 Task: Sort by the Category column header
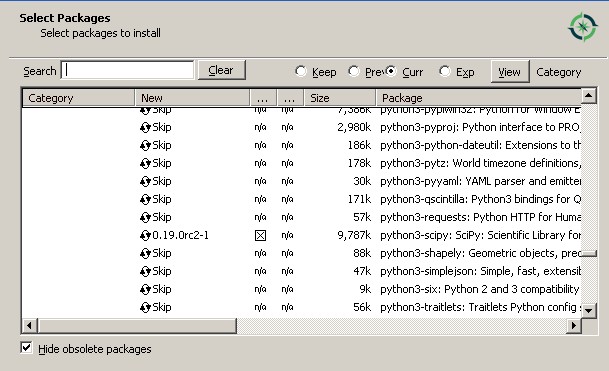coord(78,98)
